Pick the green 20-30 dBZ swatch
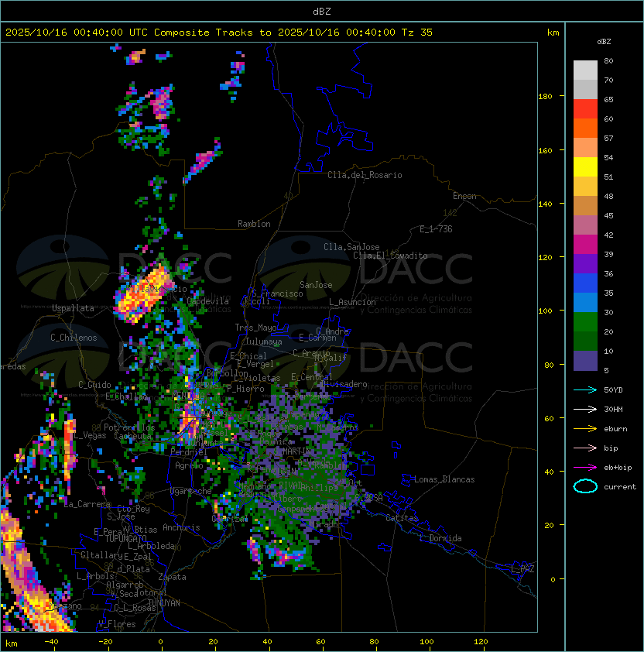This screenshot has height=652, width=644. (x=585, y=322)
